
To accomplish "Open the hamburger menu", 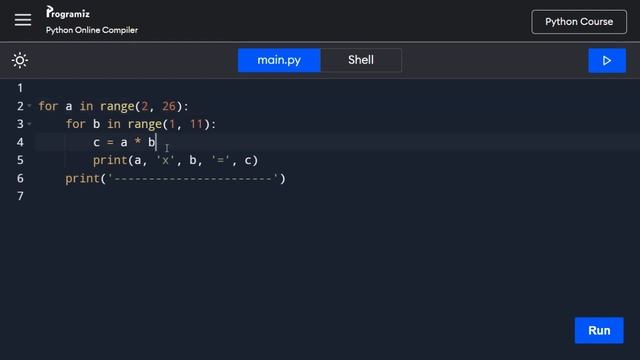I will pyautogui.click(x=23, y=20).
